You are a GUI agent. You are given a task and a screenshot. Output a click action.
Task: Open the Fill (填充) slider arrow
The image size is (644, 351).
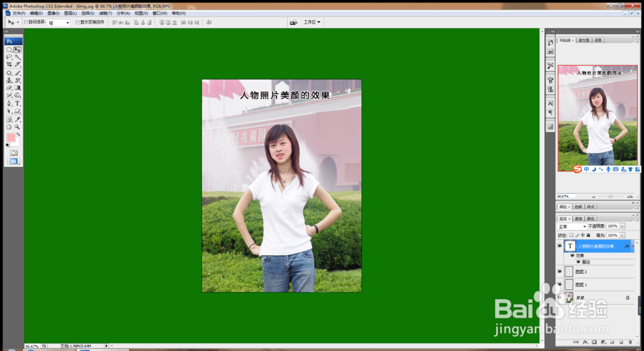[x=622, y=235]
